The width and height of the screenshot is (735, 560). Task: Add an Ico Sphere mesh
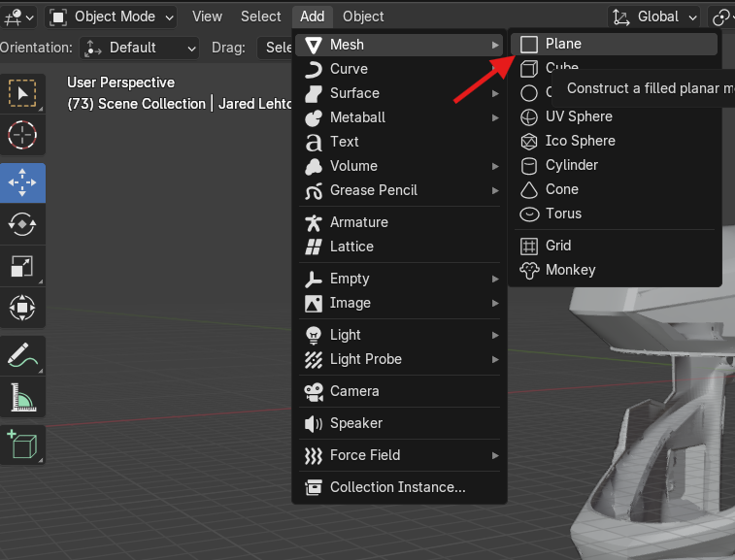614,141
